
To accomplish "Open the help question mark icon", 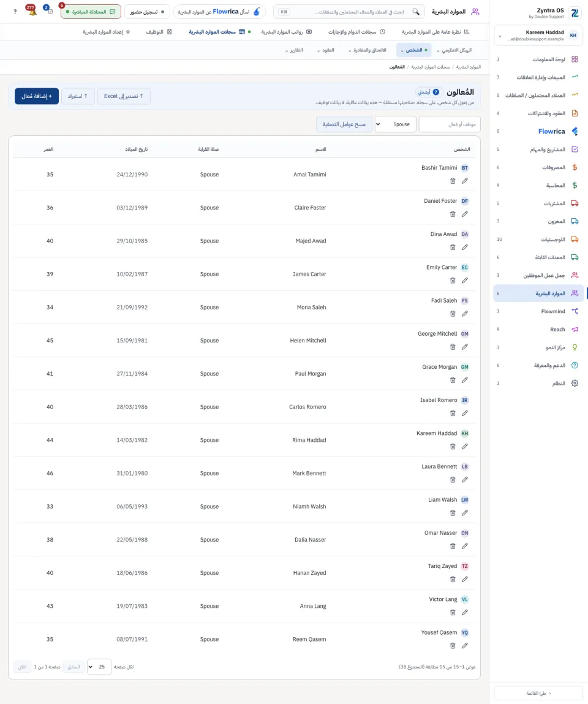I will [15, 12].
